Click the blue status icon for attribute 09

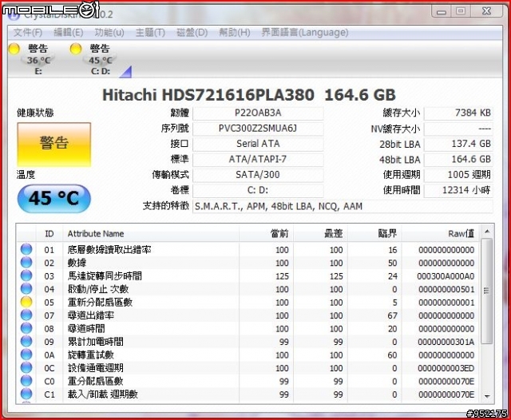26,342
